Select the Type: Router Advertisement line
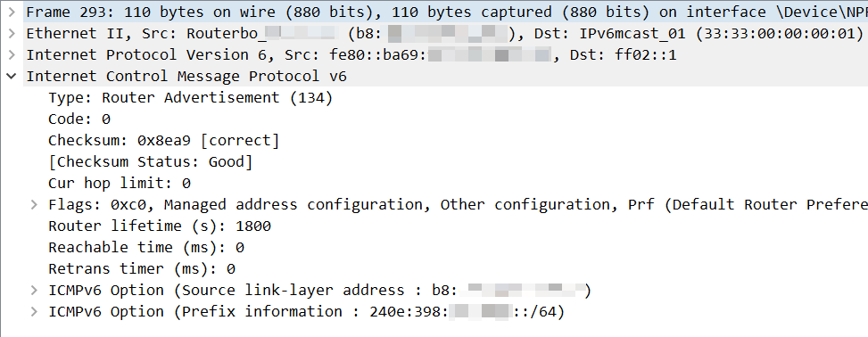Screen dimensions: 868x337 [x=190, y=98]
